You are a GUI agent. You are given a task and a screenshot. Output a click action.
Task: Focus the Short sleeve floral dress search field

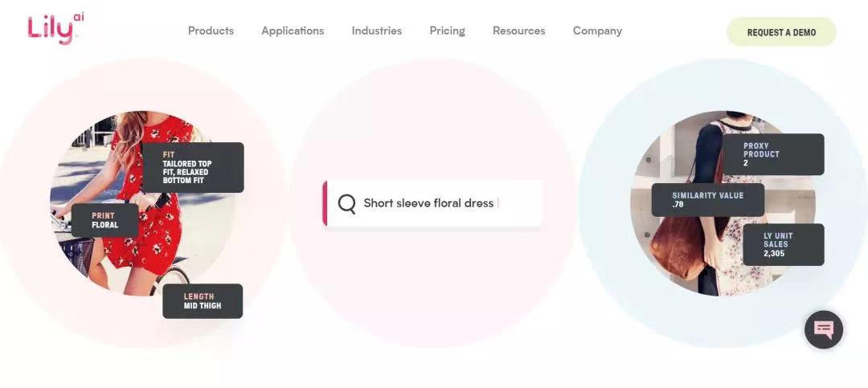(433, 203)
